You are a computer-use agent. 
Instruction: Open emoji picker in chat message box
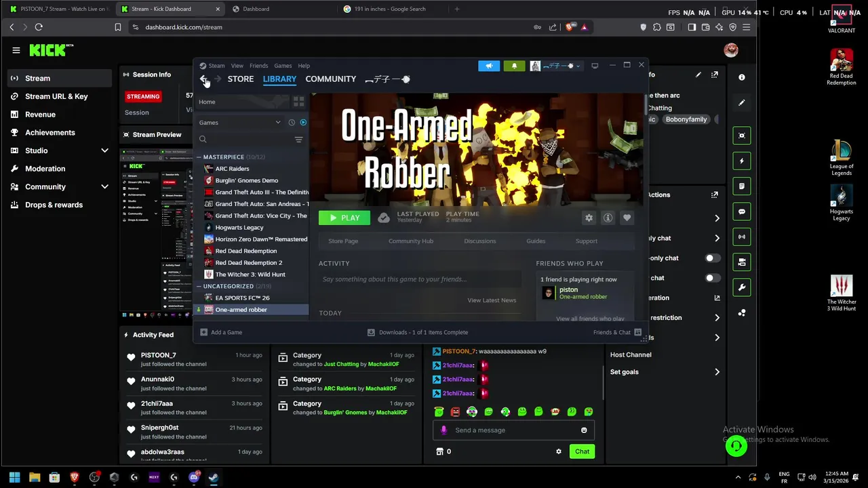(584, 430)
